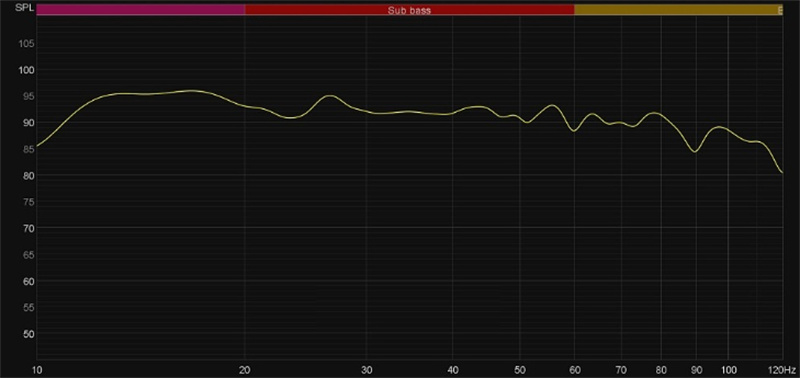Click the curve's end point at 120 Hz
Image resolution: width=800 pixels, height=378 pixels.
[x=782, y=172]
